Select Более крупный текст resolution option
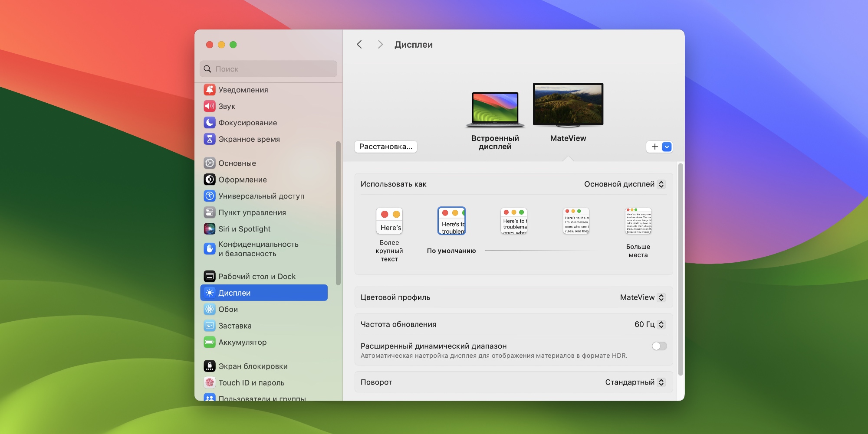Viewport: 868px width, 434px height. (389, 221)
